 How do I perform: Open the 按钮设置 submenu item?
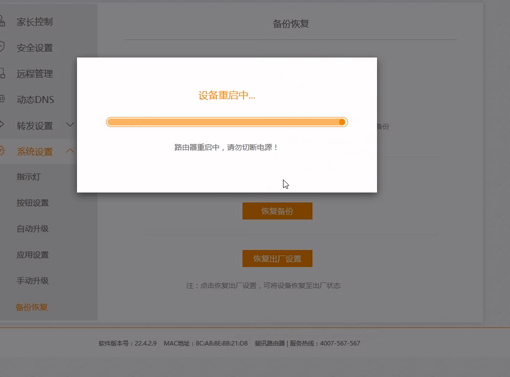[x=33, y=203]
